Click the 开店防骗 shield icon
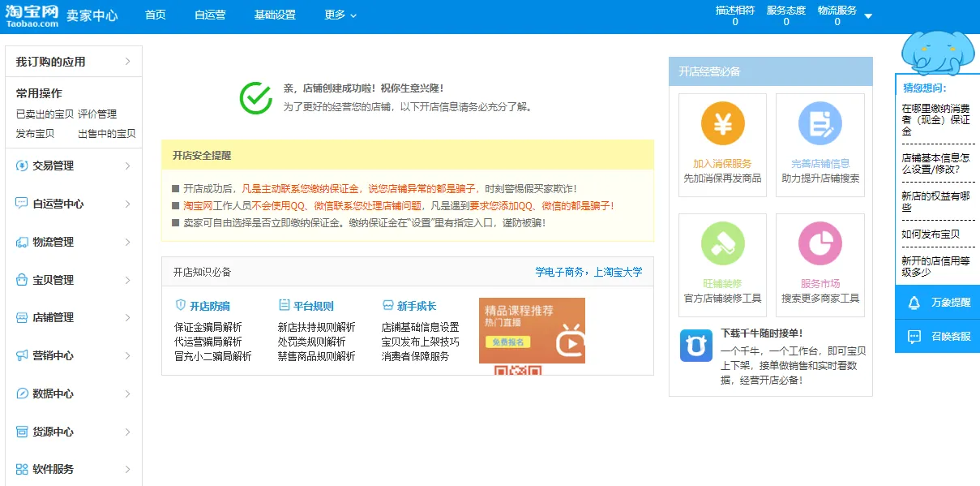This screenshot has height=486, width=980. [x=180, y=305]
